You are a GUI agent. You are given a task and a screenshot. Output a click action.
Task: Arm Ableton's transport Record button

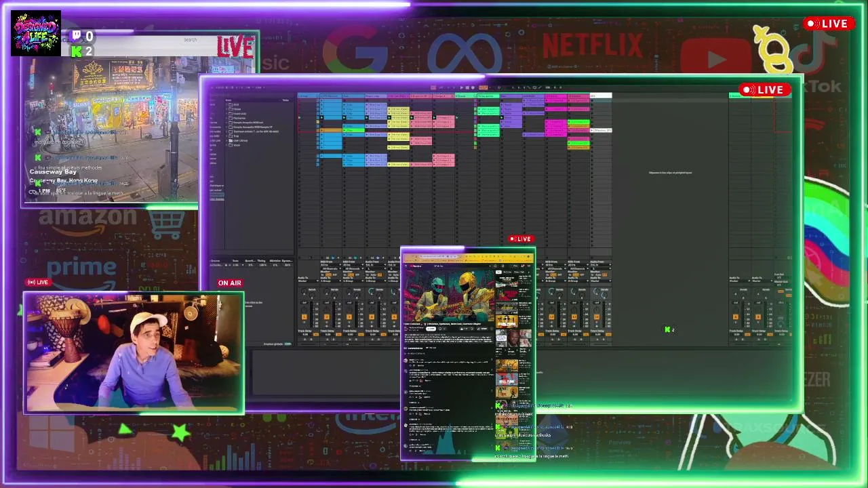pos(474,87)
